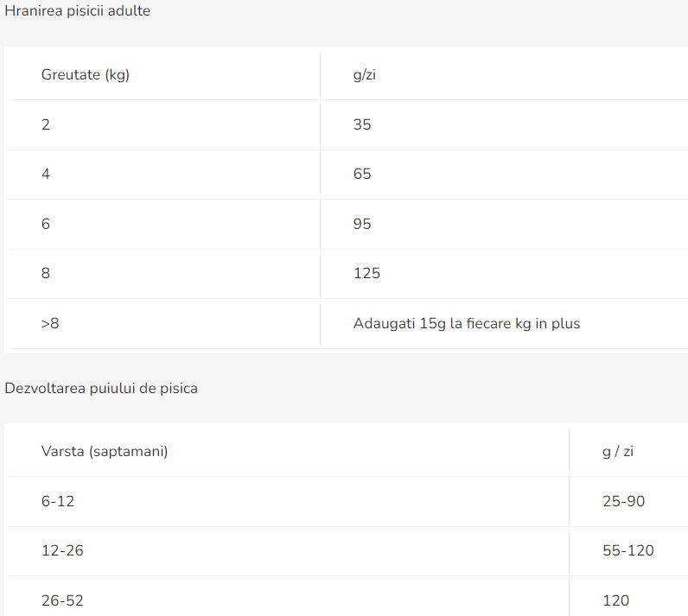This screenshot has height=616, width=688.
Task: Select the '6-12' weeks age cell
Action: click(58, 501)
